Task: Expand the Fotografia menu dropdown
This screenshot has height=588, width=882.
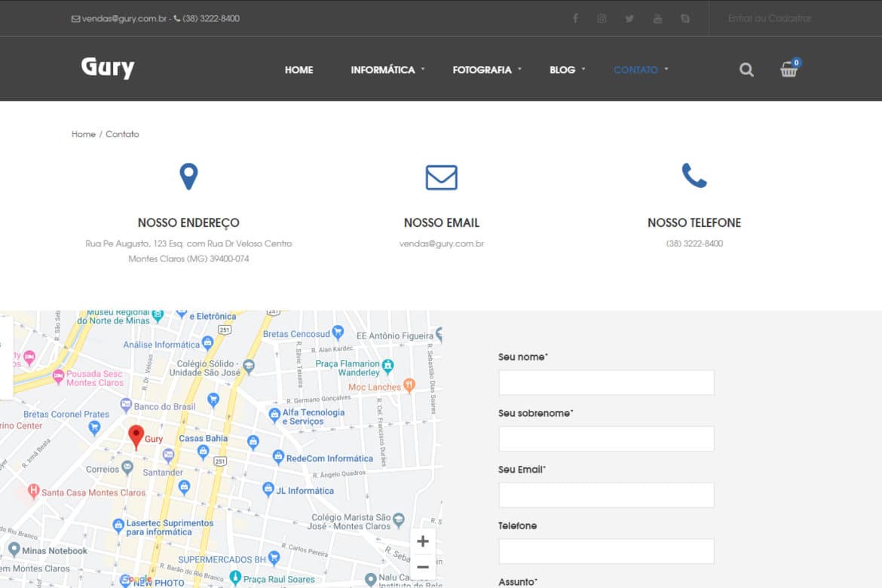Action: (482, 70)
